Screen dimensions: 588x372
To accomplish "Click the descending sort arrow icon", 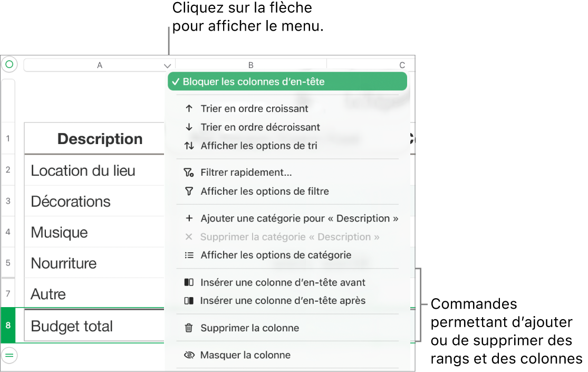I will [189, 127].
